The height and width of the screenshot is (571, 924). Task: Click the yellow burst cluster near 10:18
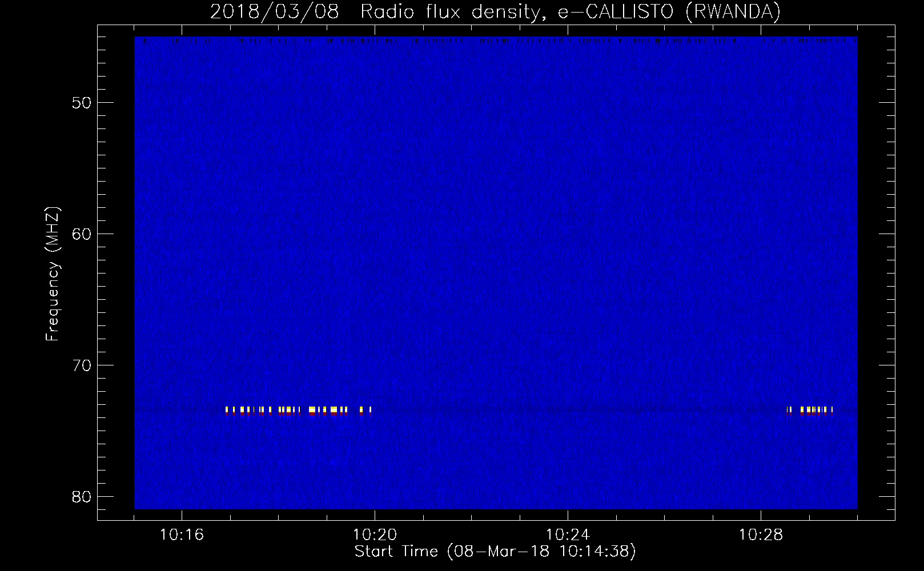point(299,411)
